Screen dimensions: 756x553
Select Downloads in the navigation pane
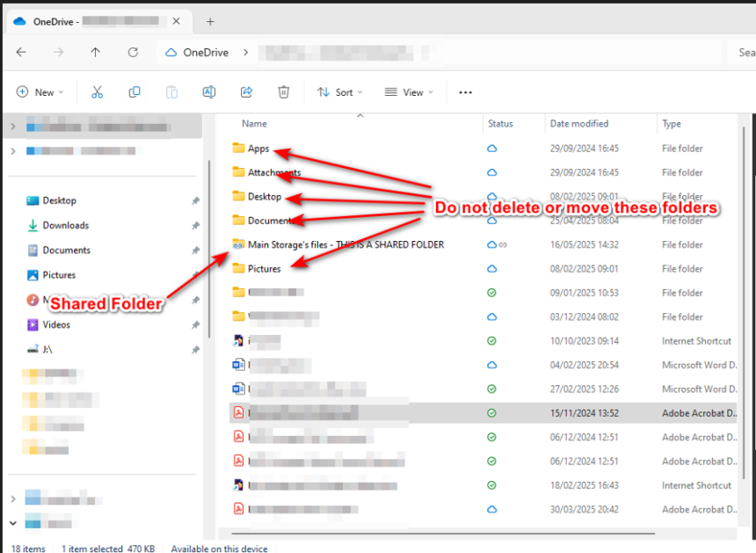tap(65, 225)
